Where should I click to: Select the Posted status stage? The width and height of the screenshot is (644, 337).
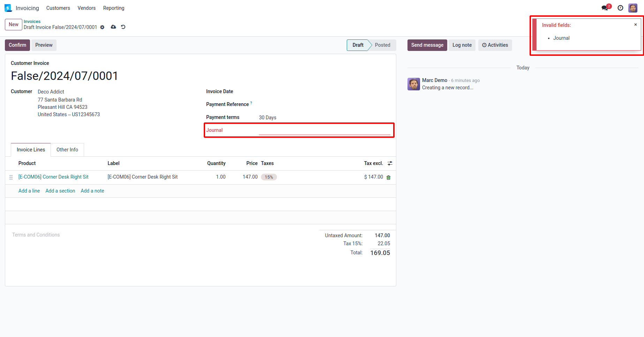[x=382, y=45]
